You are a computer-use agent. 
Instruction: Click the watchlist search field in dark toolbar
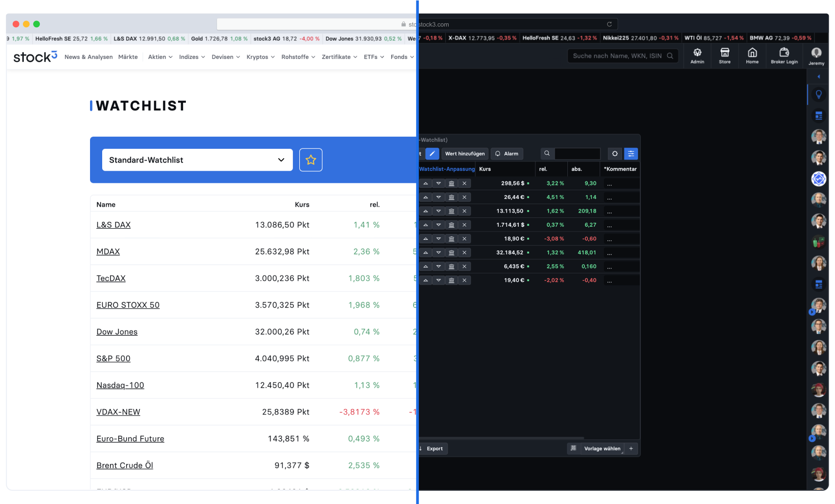coord(577,154)
